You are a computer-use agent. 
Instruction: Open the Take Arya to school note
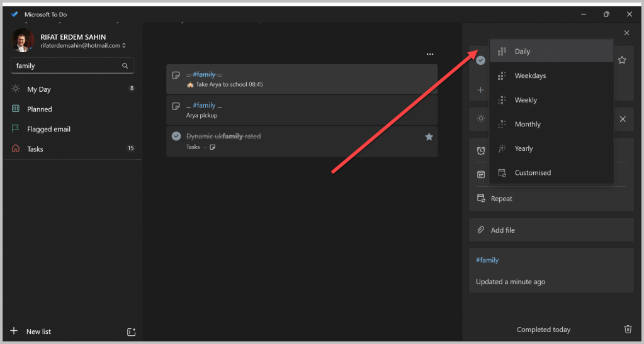pyautogui.click(x=302, y=79)
